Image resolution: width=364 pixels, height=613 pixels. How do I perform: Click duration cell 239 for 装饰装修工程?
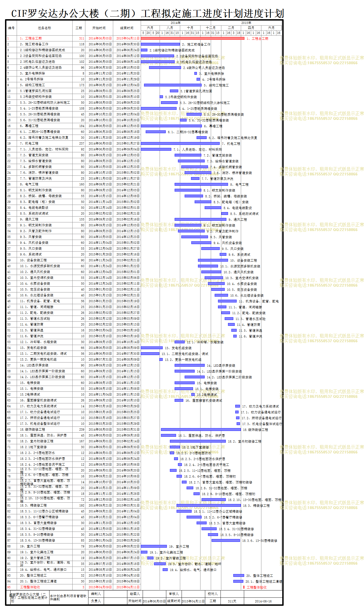[x=79, y=430]
